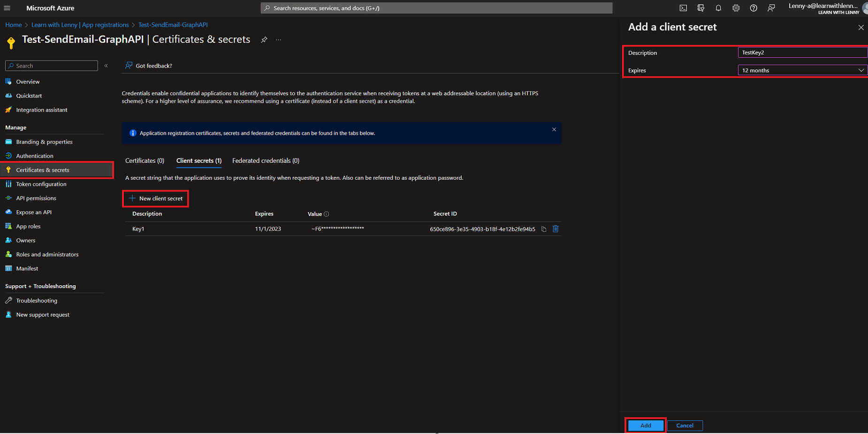Open the notifications bell

(718, 8)
